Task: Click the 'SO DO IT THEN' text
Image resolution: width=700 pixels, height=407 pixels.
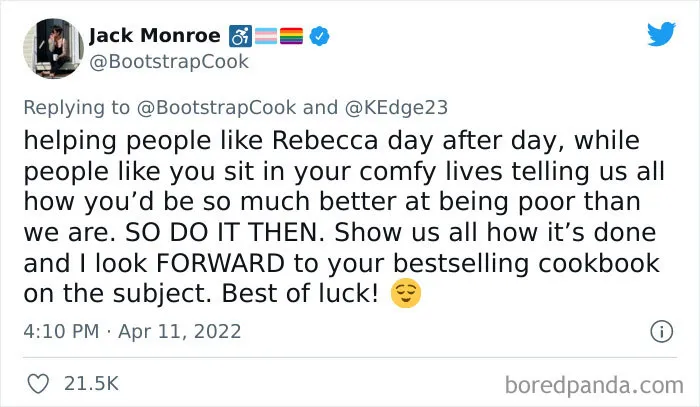Action: click(x=225, y=233)
